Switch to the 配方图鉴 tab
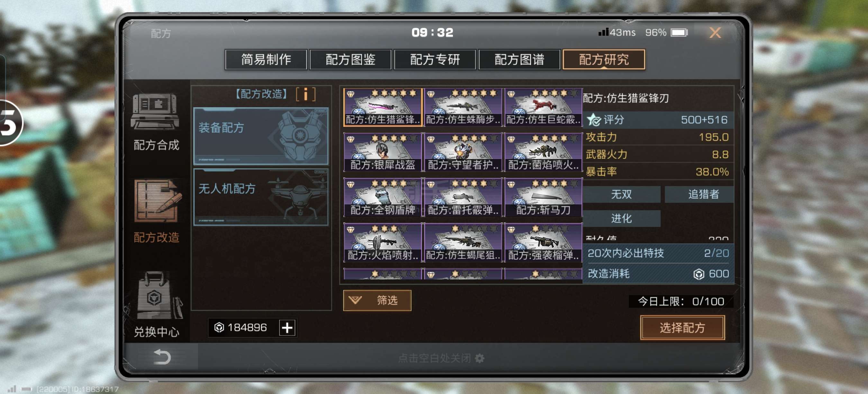The image size is (868, 394). coord(350,59)
